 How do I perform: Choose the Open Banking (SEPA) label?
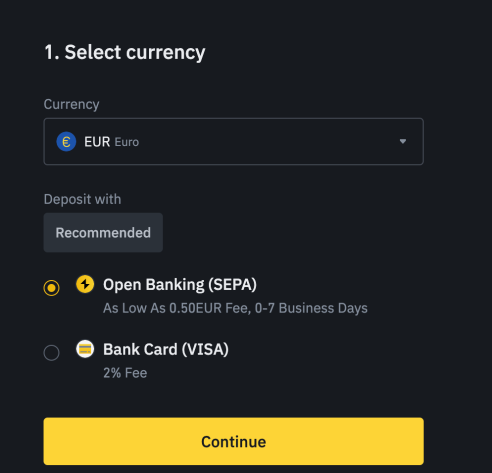coord(180,285)
